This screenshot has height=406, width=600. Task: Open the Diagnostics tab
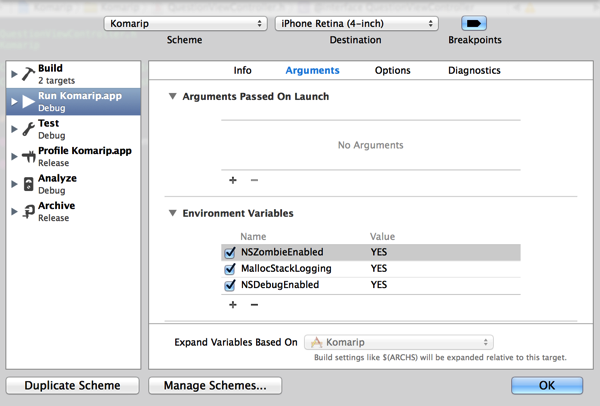click(x=474, y=70)
